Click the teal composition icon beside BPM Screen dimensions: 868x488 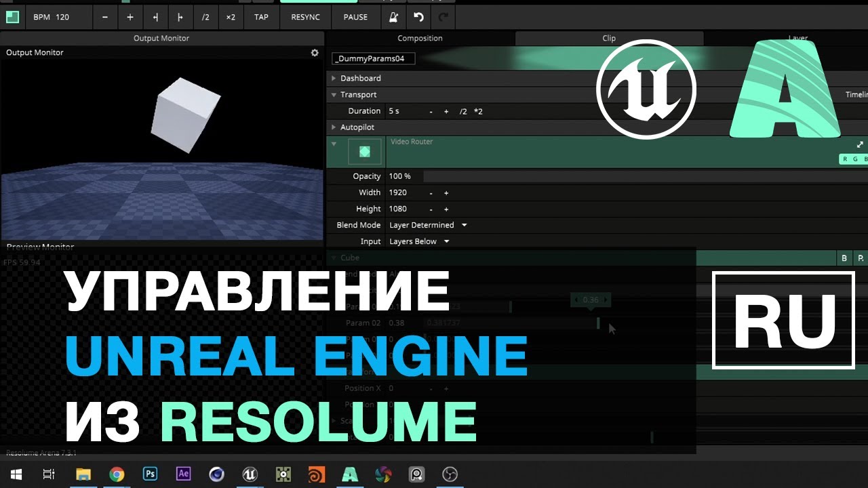coord(12,17)
